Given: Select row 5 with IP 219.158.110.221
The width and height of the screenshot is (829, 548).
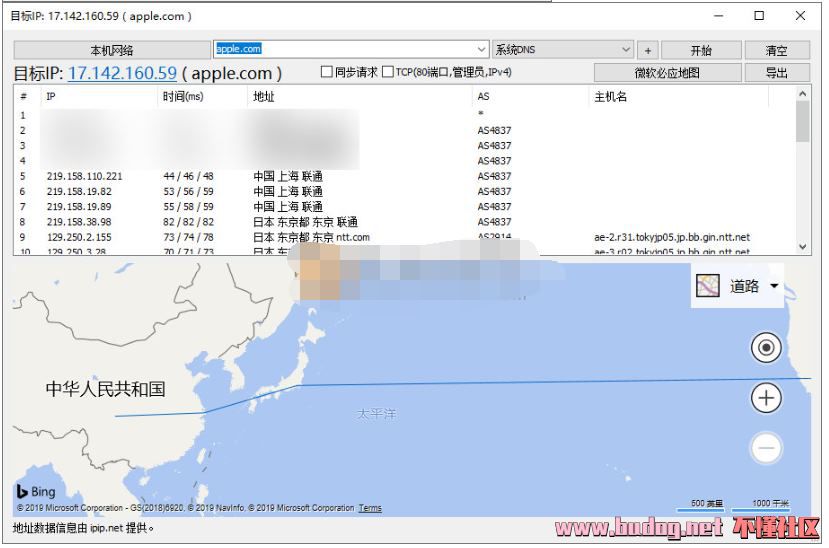Looking at the screenshot, I should point(85,176).
